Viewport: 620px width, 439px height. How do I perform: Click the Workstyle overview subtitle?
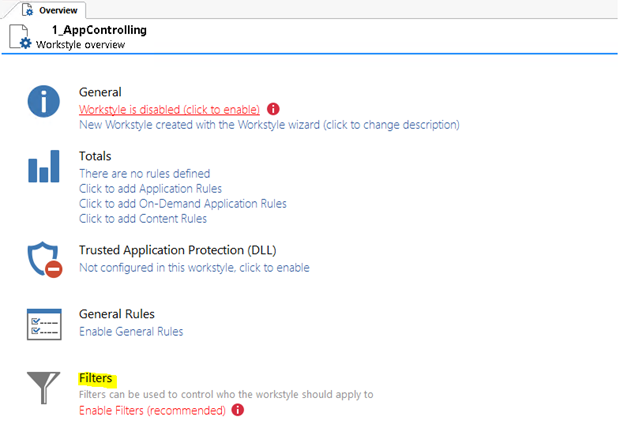(x=80, y=45)
